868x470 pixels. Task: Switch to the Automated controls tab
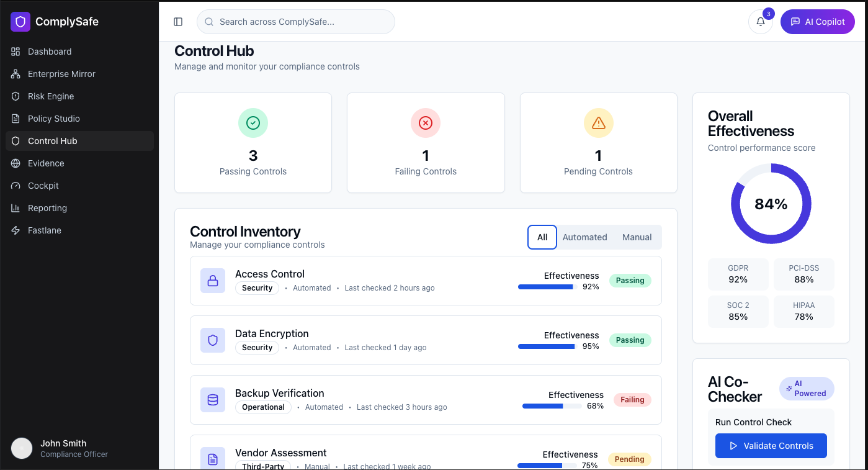pyautogui.click(x=584, y=237)
